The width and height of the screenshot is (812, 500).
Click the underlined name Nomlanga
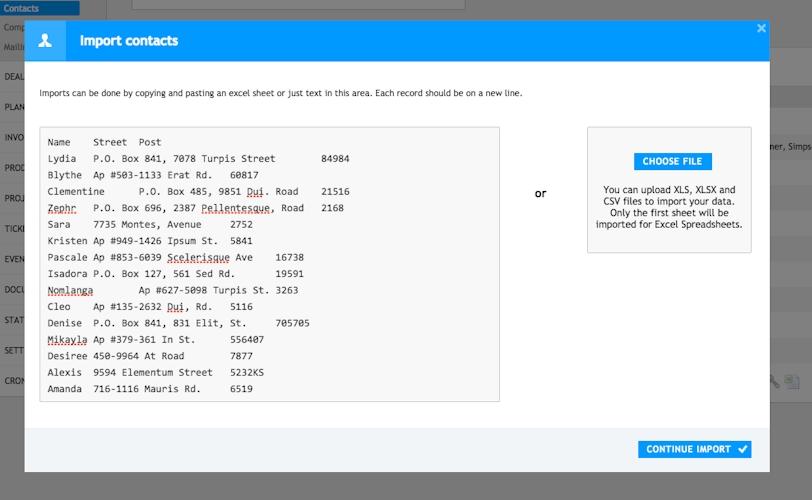click(x=70, y=290)
